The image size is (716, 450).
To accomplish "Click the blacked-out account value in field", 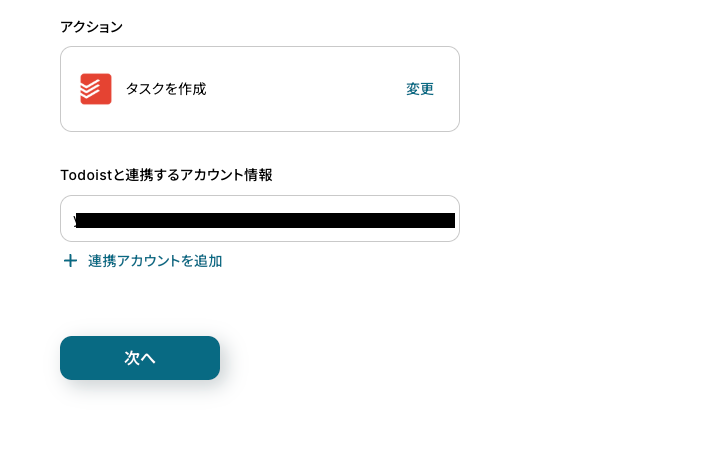I will tap(265, 220).
